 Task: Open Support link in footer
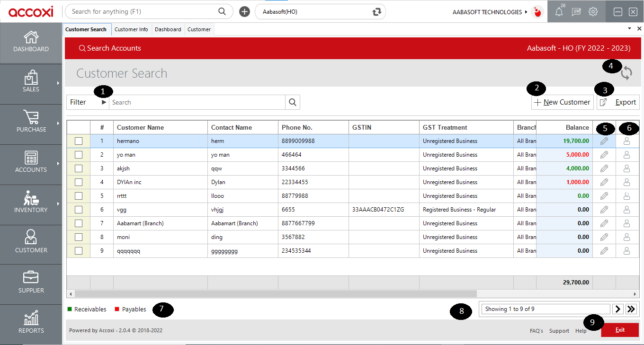pos(559,331)
